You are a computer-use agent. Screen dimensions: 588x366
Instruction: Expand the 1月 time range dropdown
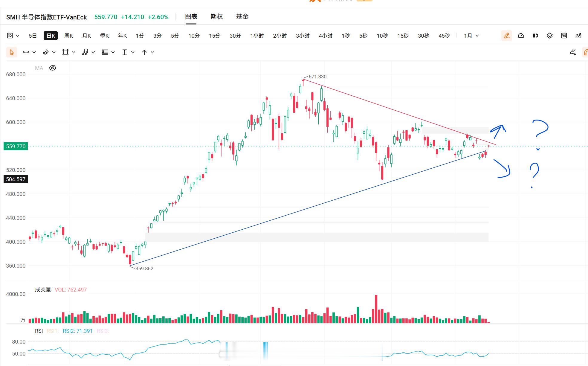(471, 36)
